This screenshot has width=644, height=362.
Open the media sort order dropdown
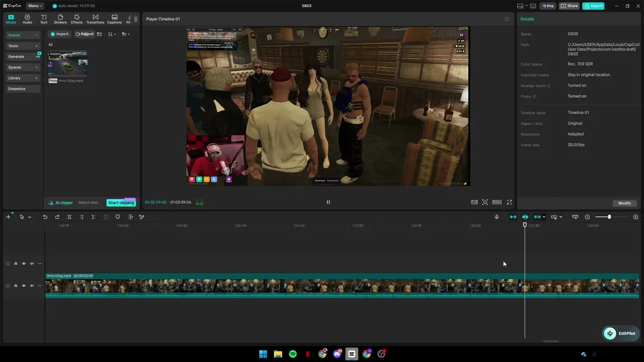pyautogui.click(x=112, y=34)
